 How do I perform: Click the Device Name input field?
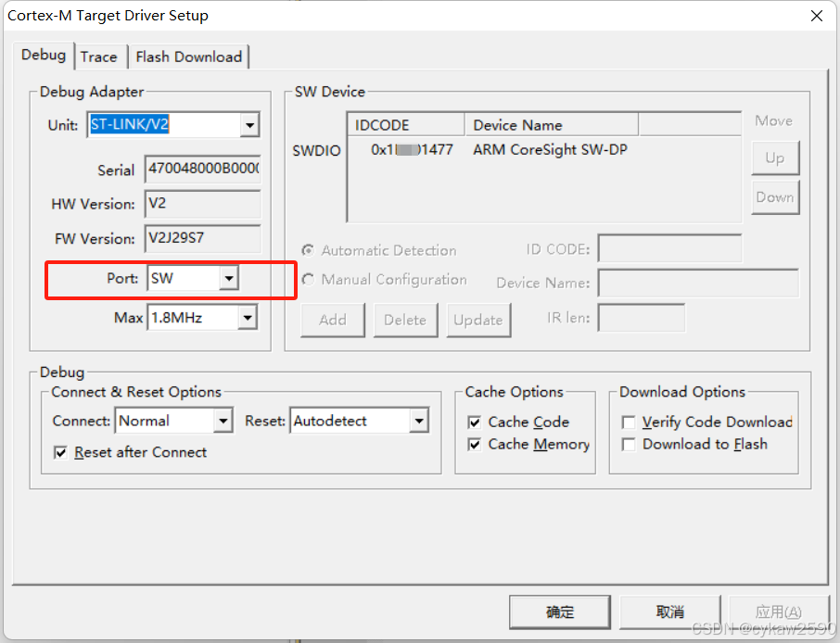tap(698, 283)
